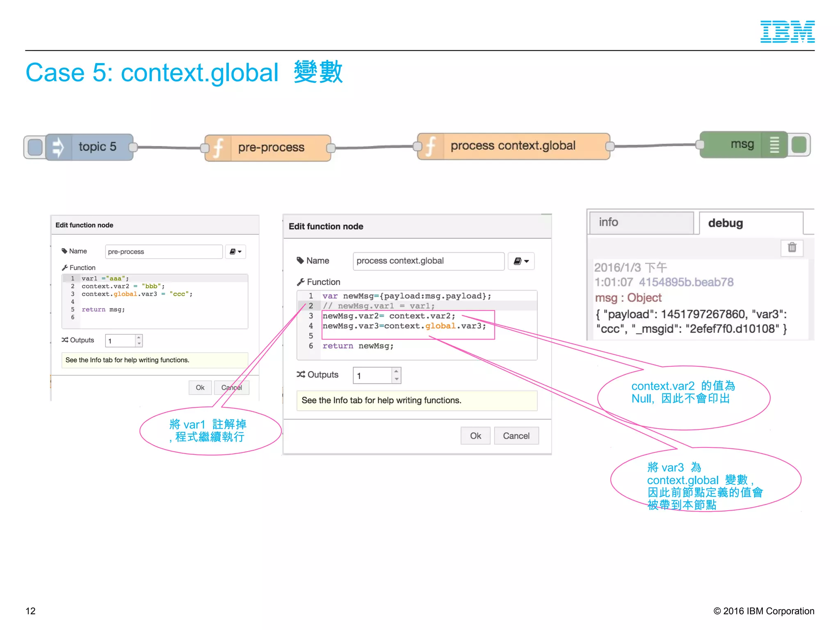Click the code line context.var2 = "bbb"
Viewport: 840px width, 630px height.
point(123,286)
